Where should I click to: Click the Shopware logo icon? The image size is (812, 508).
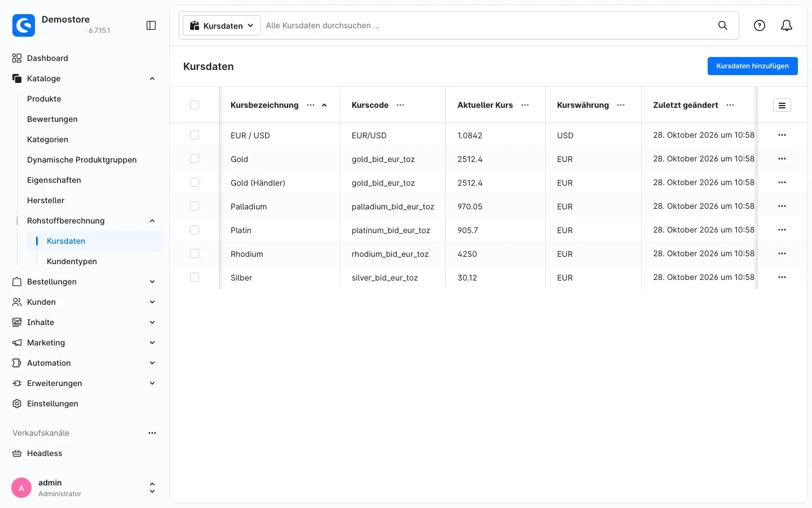coord(24,25)
